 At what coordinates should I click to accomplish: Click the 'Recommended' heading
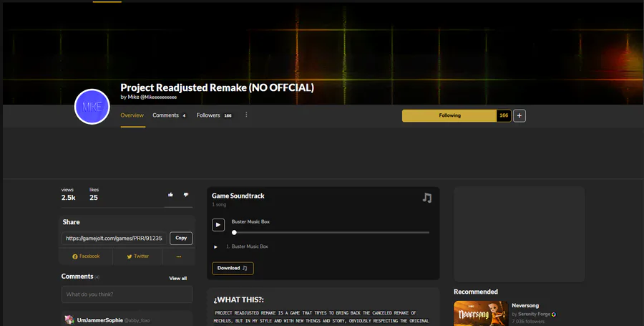(476, 292)
